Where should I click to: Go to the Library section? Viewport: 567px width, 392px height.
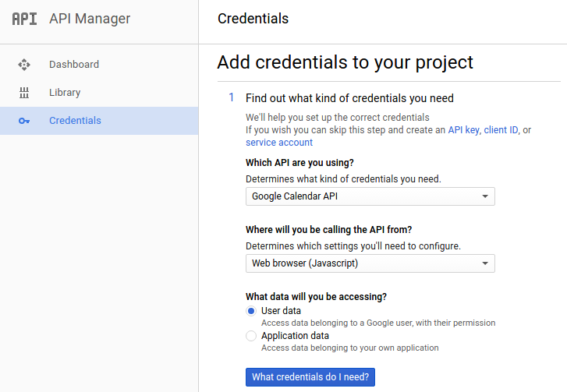pyautogui.click(x=99, y=93)
